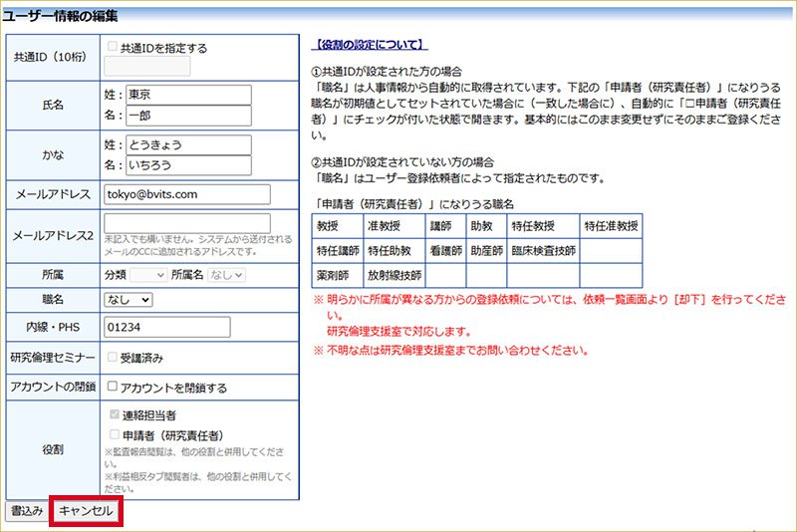Click the メールアドレス field with tokyo@bvits.com
Image resolution: width=797 pixels, height=532 pixels.
point(187,194)
